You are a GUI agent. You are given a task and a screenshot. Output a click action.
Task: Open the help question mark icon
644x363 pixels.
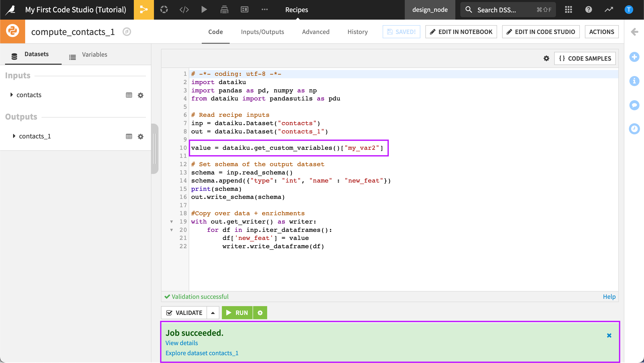coord(589,10)
